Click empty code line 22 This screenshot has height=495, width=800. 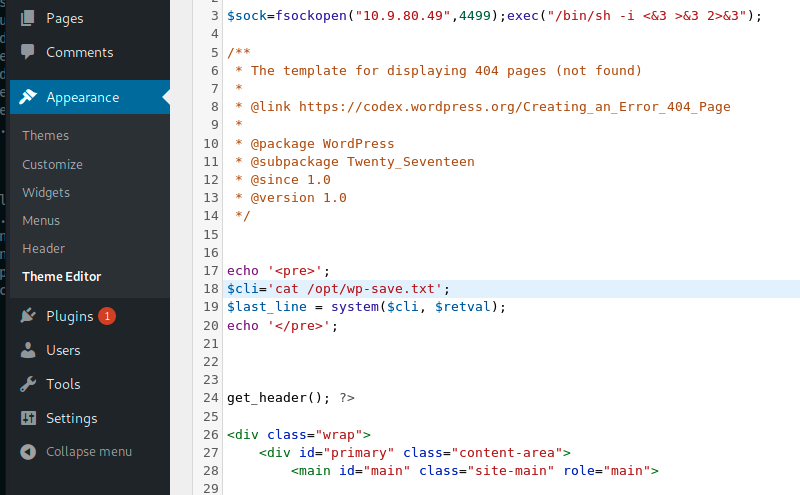(x=512, y=362)
